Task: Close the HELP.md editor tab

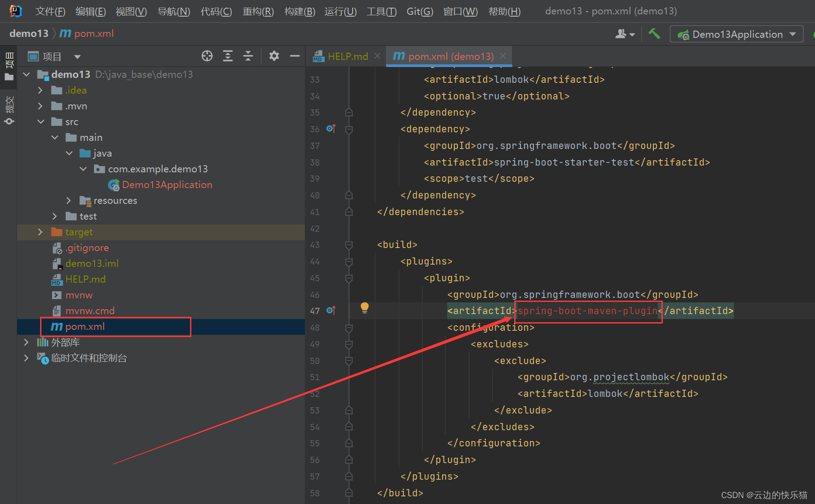Action: click(377, 56)
